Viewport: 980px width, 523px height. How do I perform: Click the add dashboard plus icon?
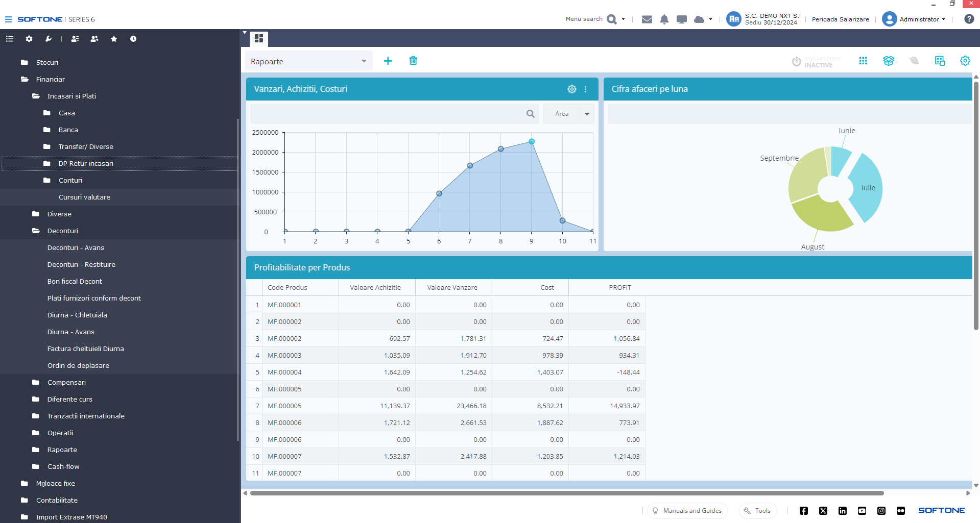[x=388, y=61]
